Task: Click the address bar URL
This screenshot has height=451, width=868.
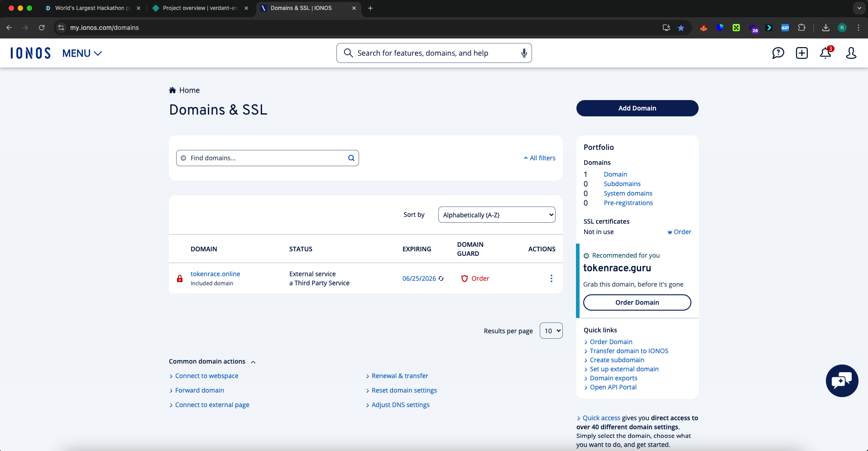Action: click(x=105, y=28)
